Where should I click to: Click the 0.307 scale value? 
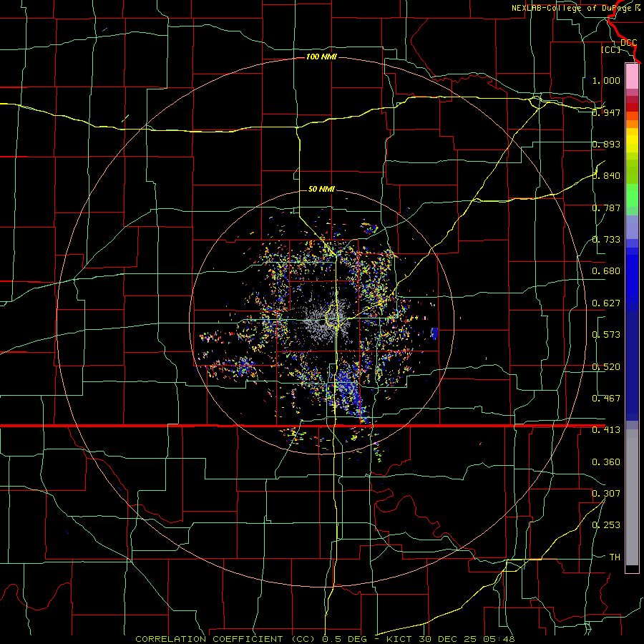point(606,494)
